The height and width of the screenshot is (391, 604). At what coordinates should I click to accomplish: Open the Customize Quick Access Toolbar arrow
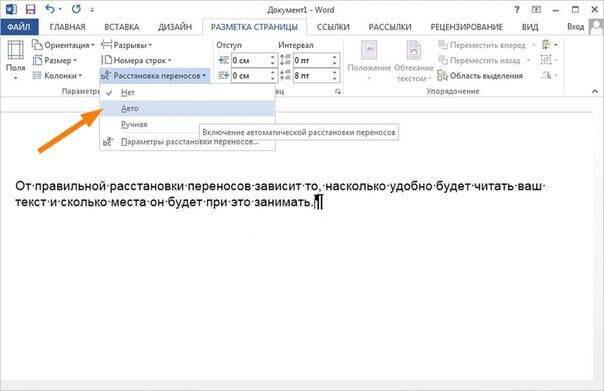click(92, 10)
